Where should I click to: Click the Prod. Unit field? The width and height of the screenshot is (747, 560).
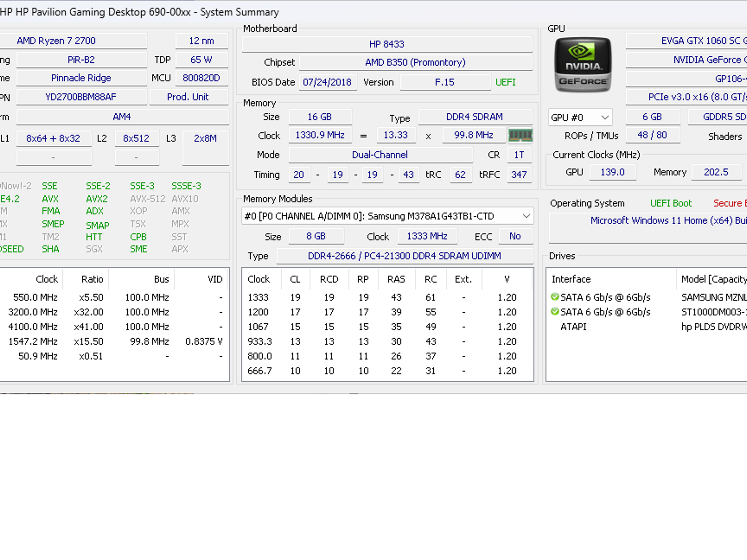[189, 97]
